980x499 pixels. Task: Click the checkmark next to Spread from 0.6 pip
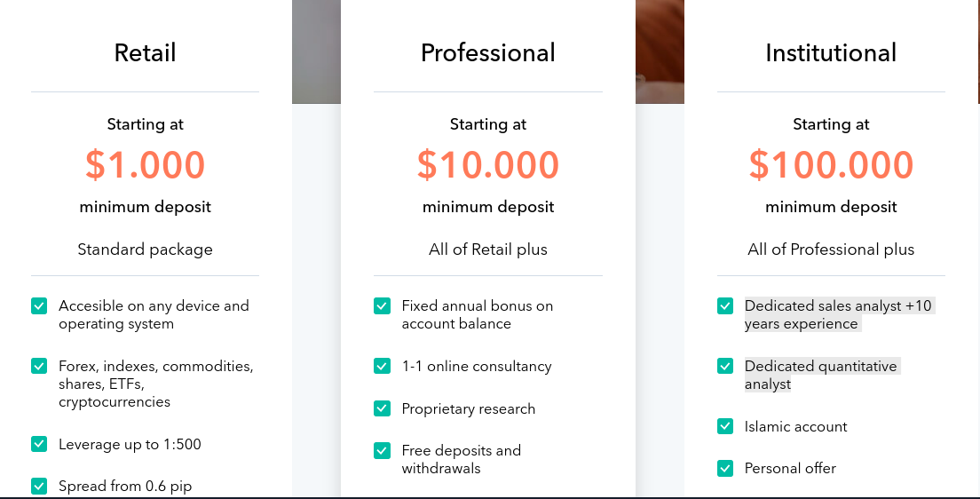(x=39, y=486)
